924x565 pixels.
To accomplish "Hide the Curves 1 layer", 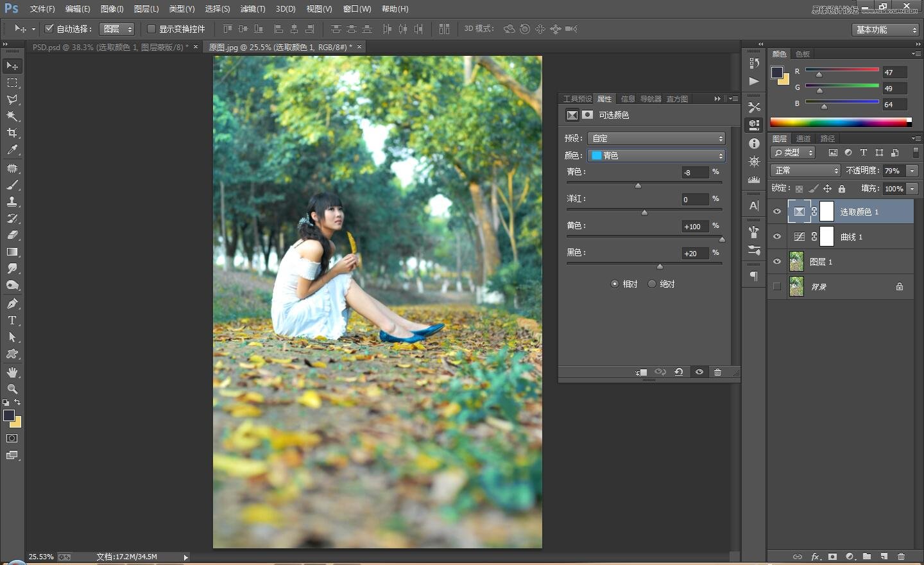I will tap(777, 237).
